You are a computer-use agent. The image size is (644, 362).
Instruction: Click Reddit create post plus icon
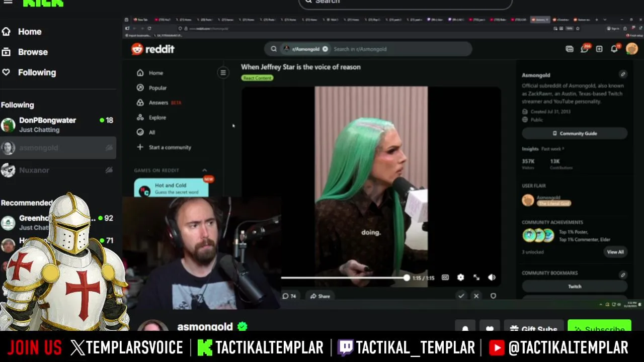coord(599,49)
